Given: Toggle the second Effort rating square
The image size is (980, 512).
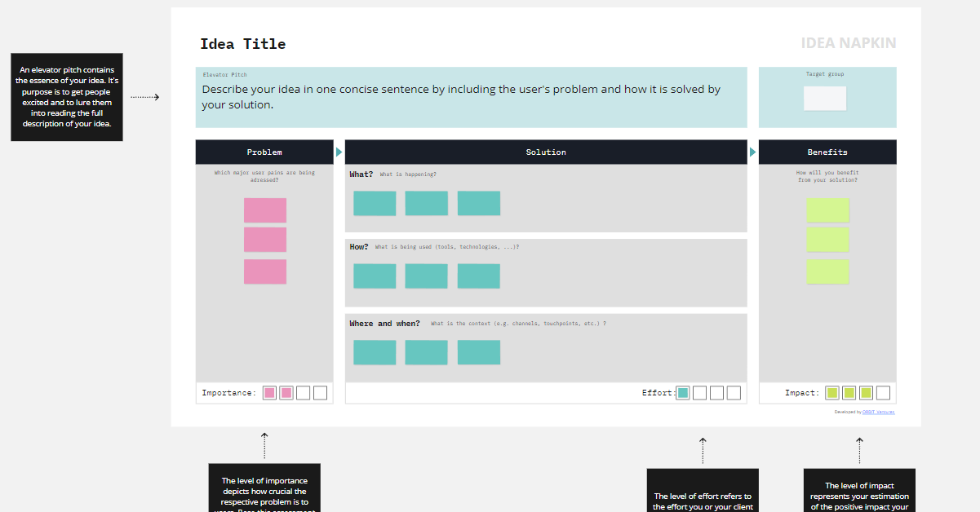Looking at the screenshot, I should [x=699, y=392].
